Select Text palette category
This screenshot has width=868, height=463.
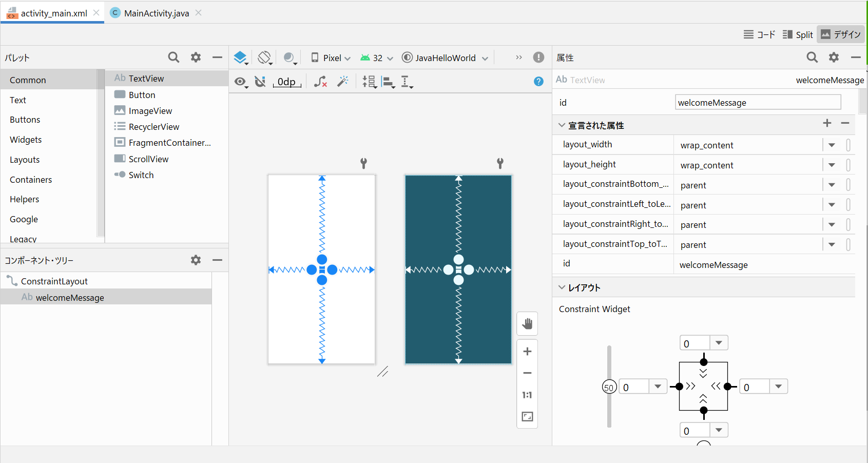tap(49, 100)
